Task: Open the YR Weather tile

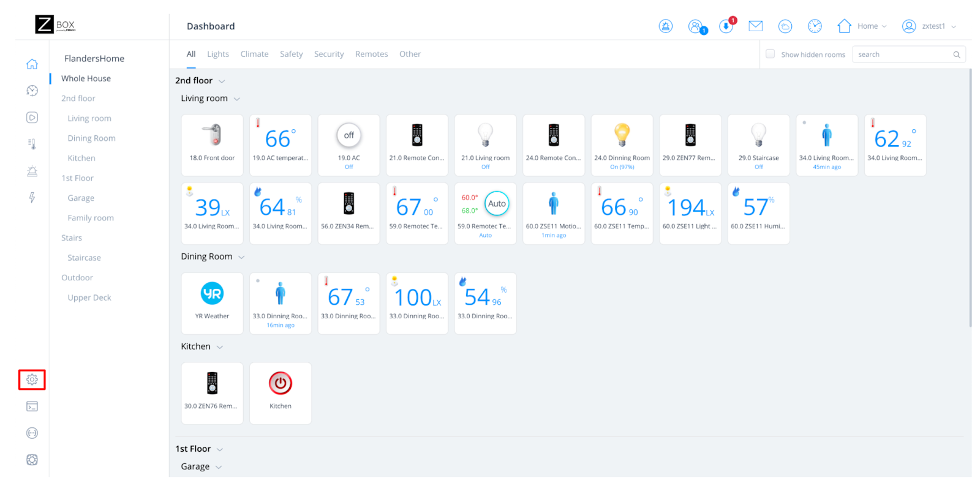Action: tap(212, 304)
